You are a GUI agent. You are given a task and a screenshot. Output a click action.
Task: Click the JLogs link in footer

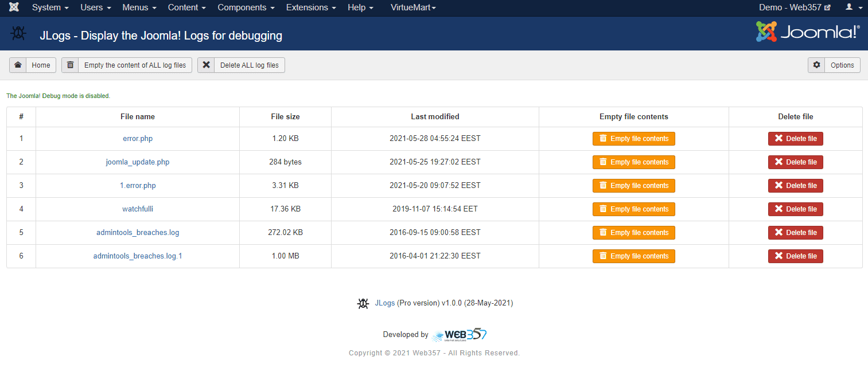384,303
